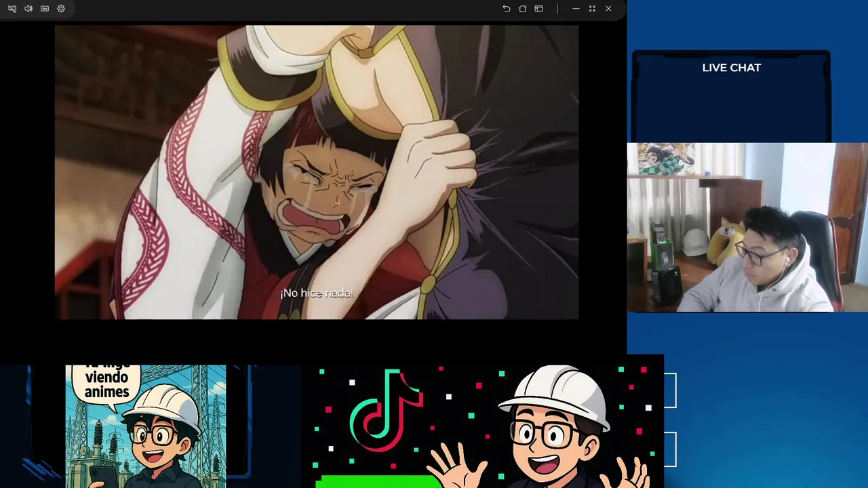Click the anime video frame
The image size is (868, 488).
pos(317,172)
